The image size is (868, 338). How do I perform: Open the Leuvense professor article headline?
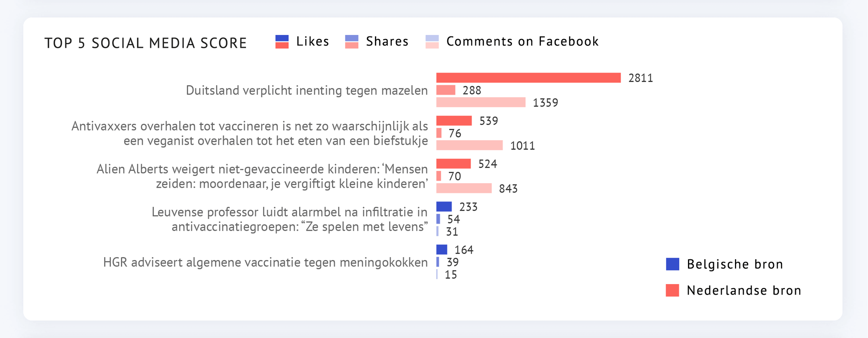(x=289, y=219)
